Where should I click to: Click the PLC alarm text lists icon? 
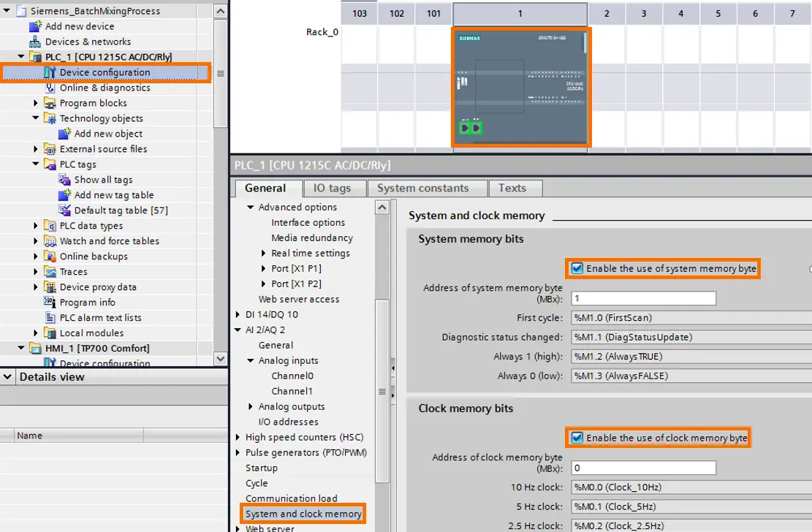(50, 318)
